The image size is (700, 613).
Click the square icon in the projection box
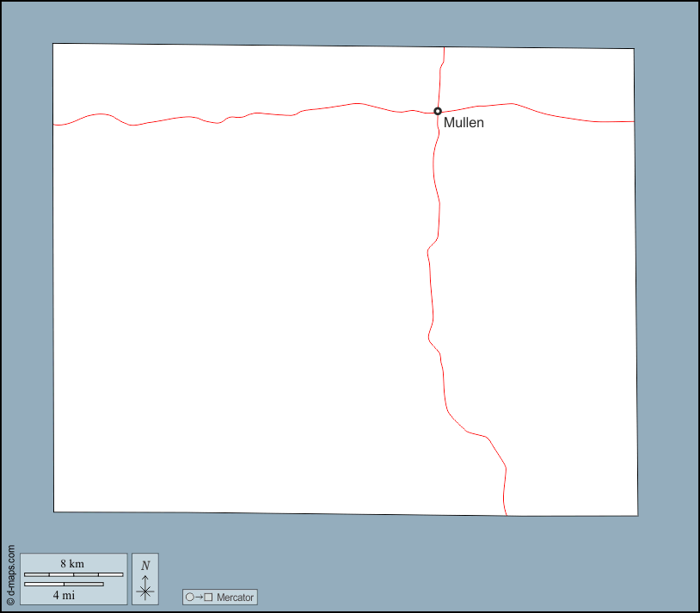(x=208, y=597)
